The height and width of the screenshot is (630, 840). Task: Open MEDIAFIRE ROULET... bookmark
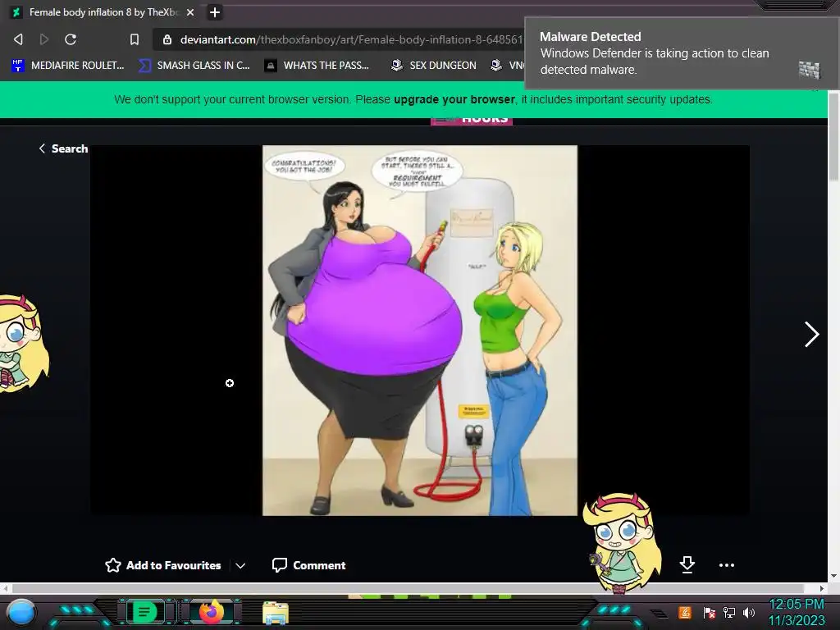click(x=68, y=66)
